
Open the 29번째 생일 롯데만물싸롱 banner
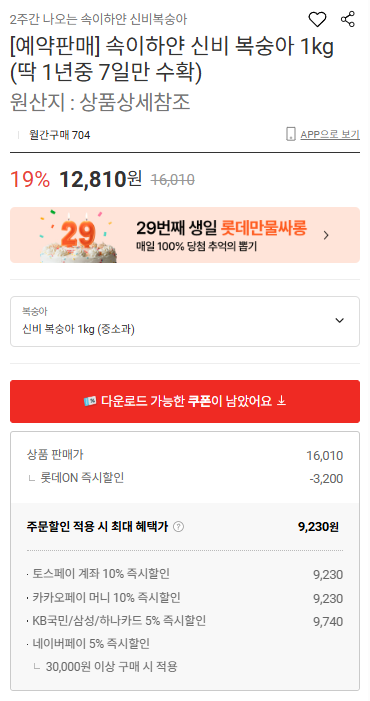coord(185,235)
